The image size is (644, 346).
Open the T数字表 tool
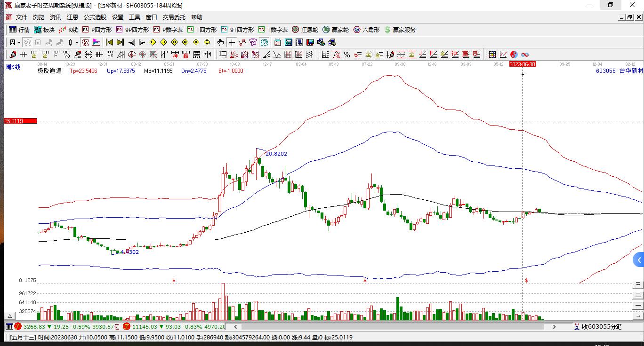click(x=273, y=30)
